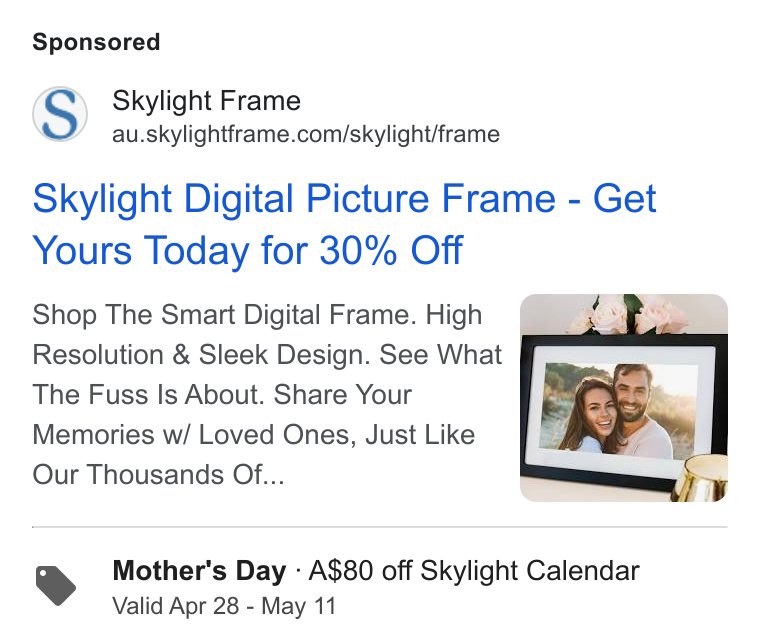Click the Shop The Smart Digital Frame description

(267, 394)
